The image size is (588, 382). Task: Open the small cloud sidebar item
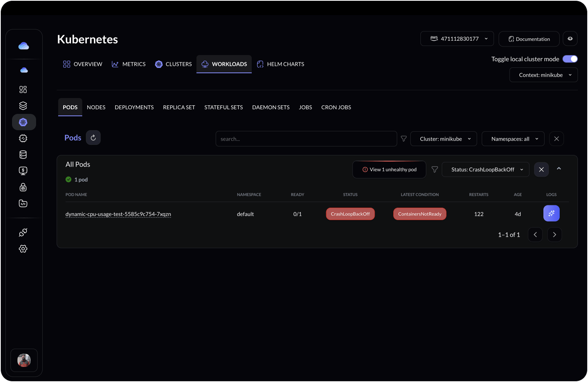24,70
